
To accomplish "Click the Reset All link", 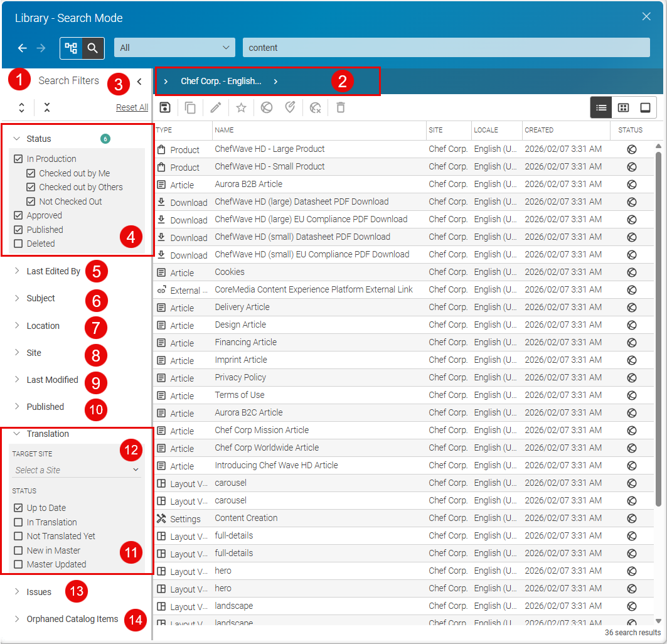I will [x=132, y=107].
